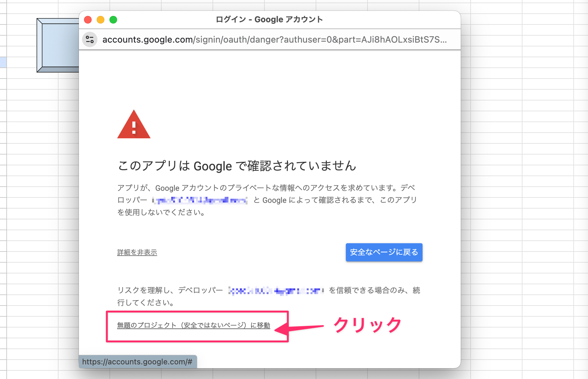The height and width of the screenshot is (379, 588).
Task: Click the accounts.google.com address bar URL
Action: point(274,39)
